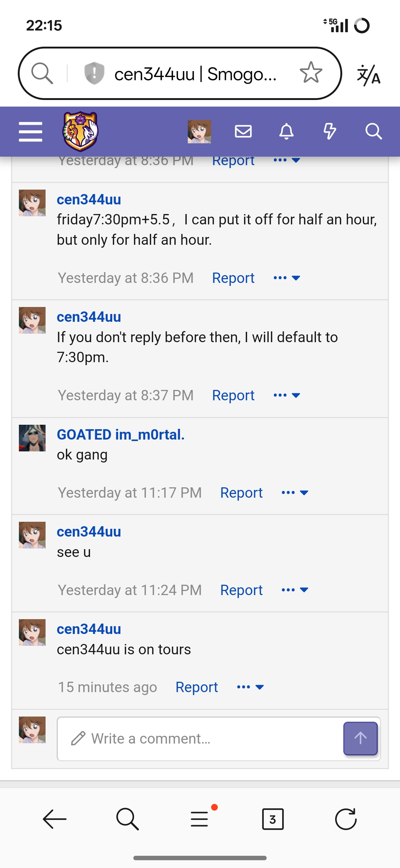Report the 'cen344uu is on tours' comment
The height and width of the screenshot is (868, 400).
click(197, 687)
